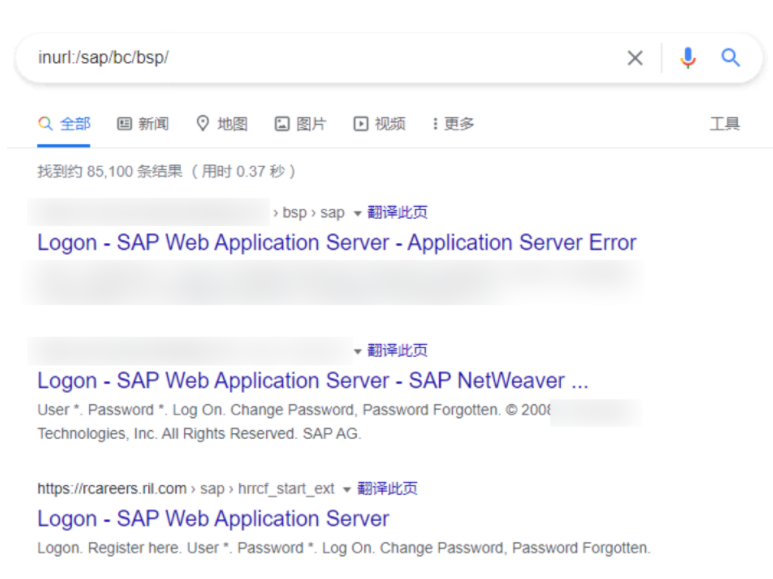Switch to the 地图 (Maps) tab
The width and height of the screenshot is (773, 579).
pyautogui.click(x=222, y=124)
